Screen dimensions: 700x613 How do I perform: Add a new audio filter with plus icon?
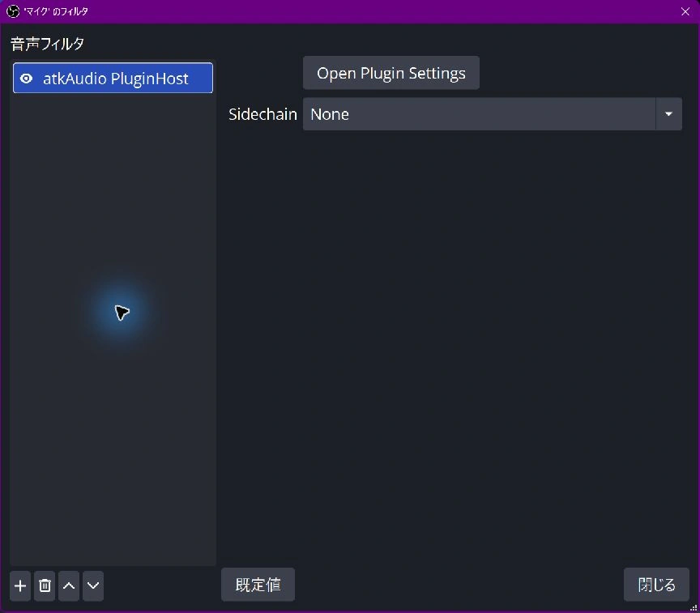point(20,585)
